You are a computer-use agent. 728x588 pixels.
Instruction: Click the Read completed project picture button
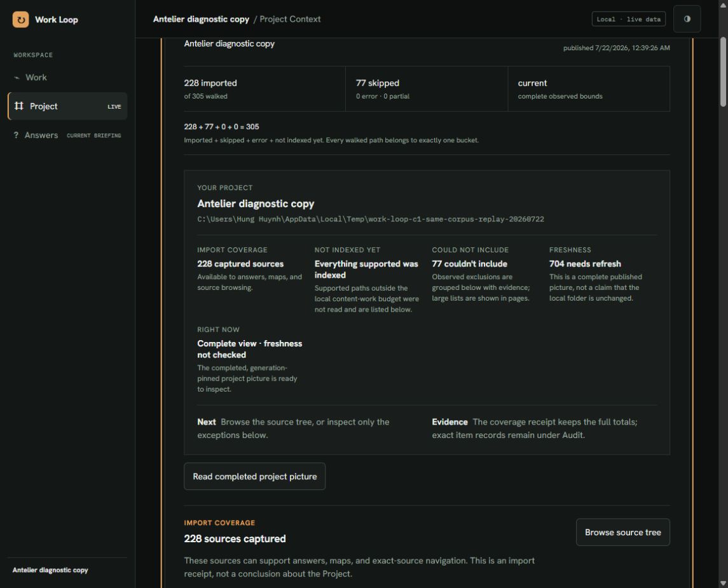point(254,476)
